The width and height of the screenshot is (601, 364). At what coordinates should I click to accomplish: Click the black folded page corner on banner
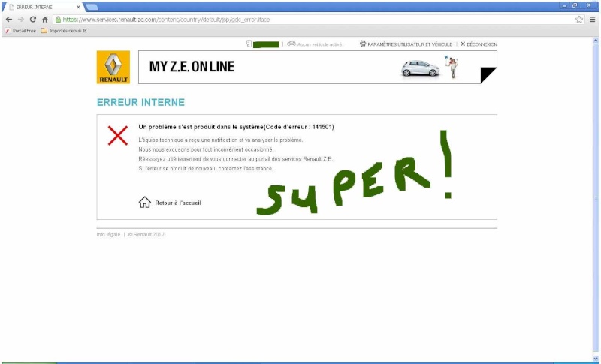(489, 75)
